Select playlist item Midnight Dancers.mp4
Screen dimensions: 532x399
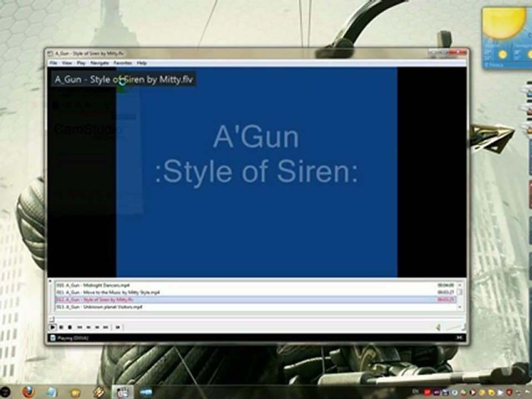[255, 285]
